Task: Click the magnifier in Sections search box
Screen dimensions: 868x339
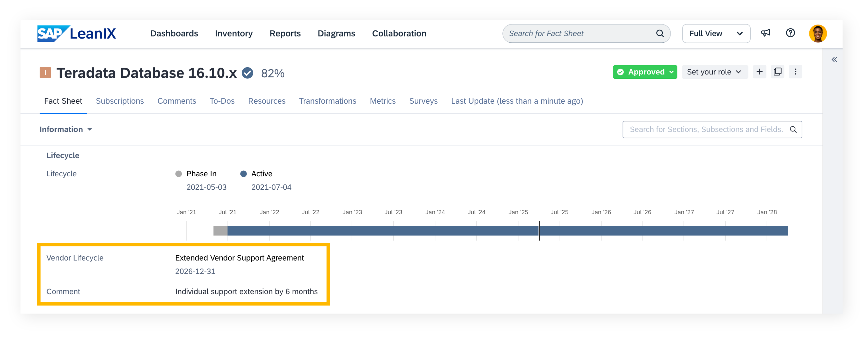Action: (793, 129)
